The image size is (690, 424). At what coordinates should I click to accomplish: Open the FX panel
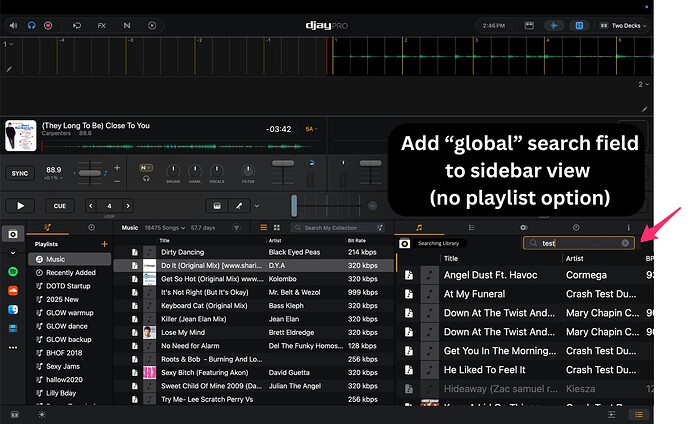(103, 23)
